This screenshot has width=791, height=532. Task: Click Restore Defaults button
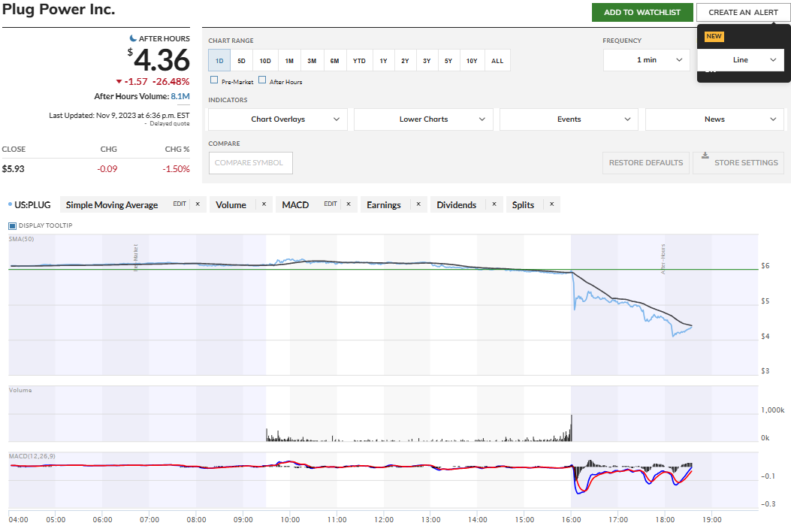click(646, 162)
